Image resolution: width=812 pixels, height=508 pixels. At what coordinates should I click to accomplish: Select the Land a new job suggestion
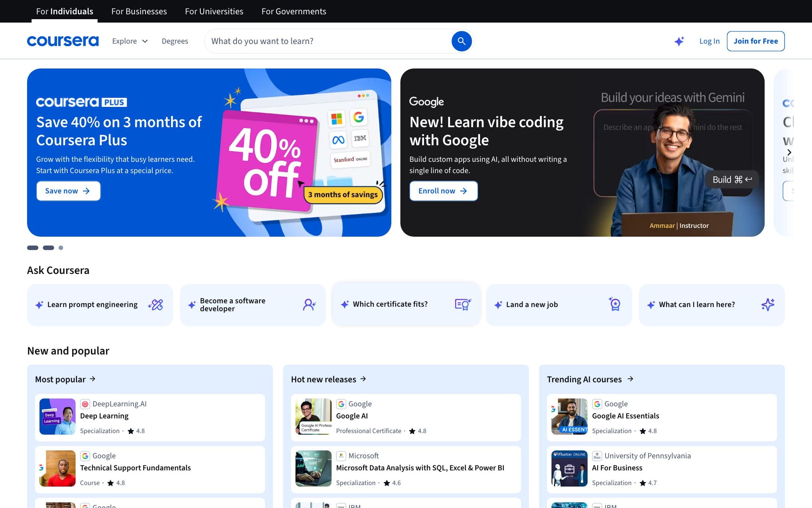click(559, 305)
